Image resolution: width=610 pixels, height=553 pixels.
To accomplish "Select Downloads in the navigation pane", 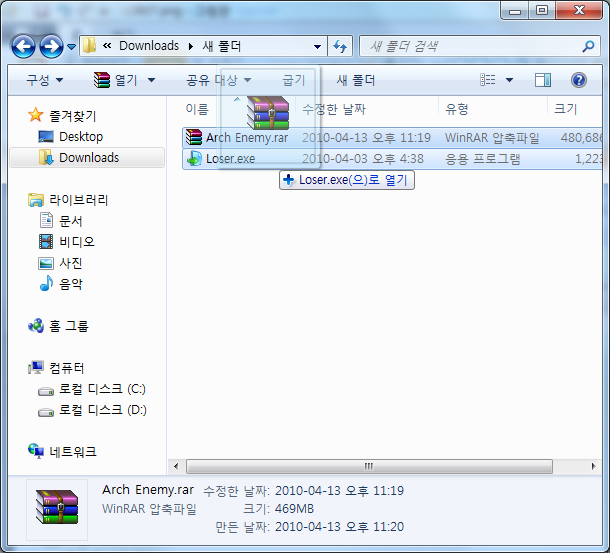I will coord(87,158).
